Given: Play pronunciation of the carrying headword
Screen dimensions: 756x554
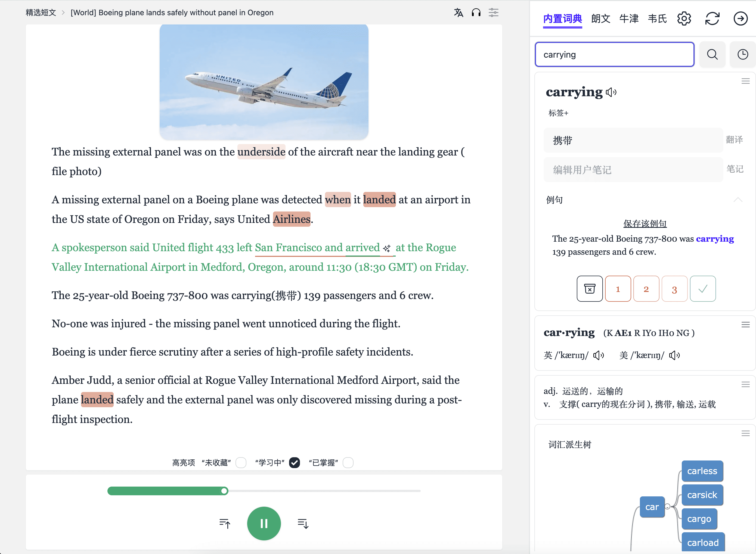Looking at the screenshot, I should [x=611, y=92].
